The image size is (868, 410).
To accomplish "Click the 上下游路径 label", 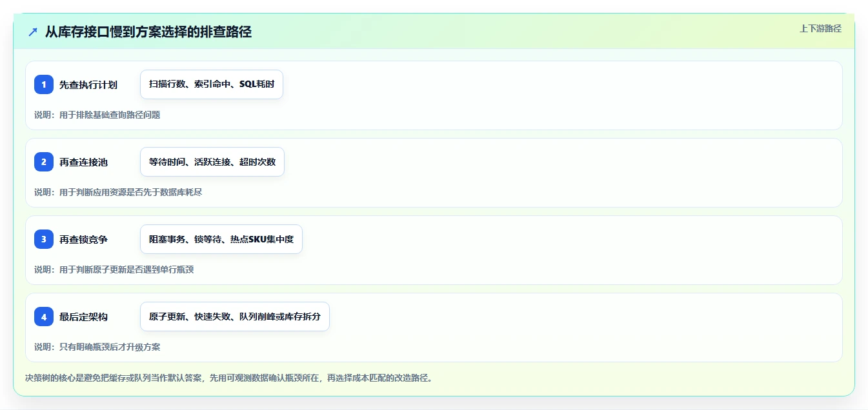I will pyautogui.click(x=820, y=28).
